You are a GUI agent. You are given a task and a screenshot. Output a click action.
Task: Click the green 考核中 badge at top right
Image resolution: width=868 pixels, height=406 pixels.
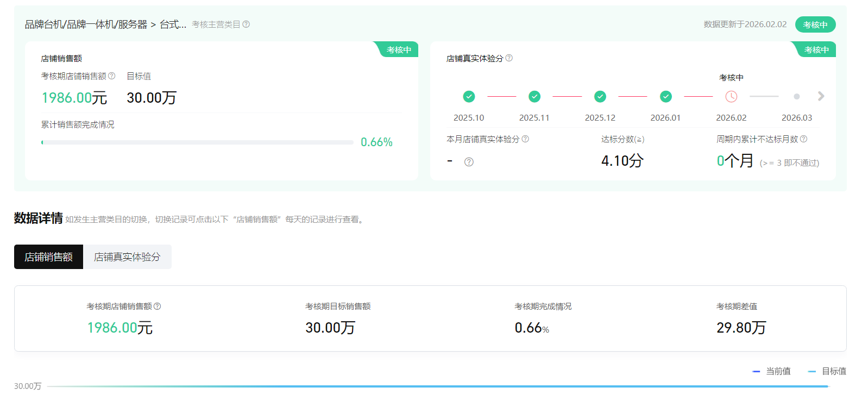point(815,24)
